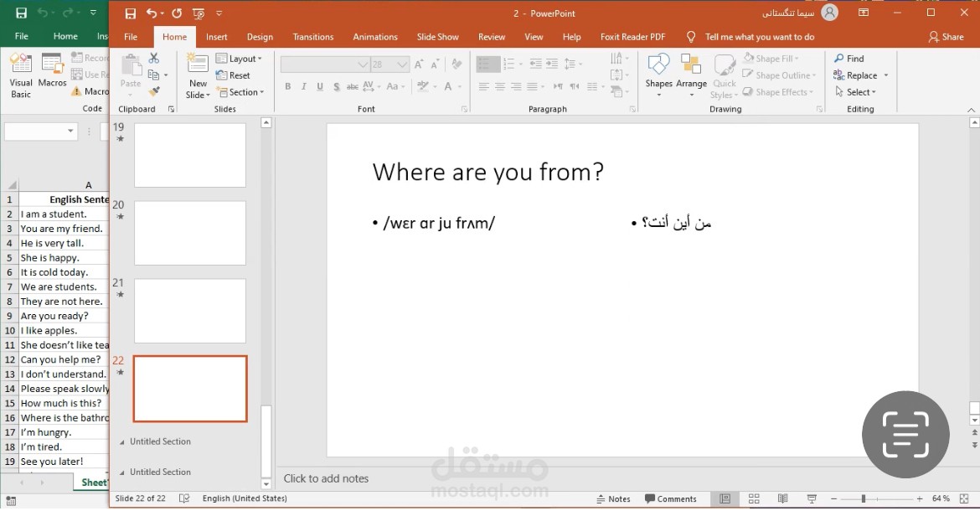980x511 pixels.
Task: Open Quick Styles gallery
Action: (x=725, y=75)
